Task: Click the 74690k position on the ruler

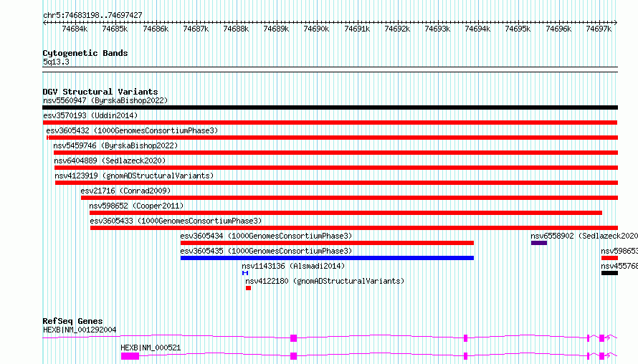Action: point(316,29)
